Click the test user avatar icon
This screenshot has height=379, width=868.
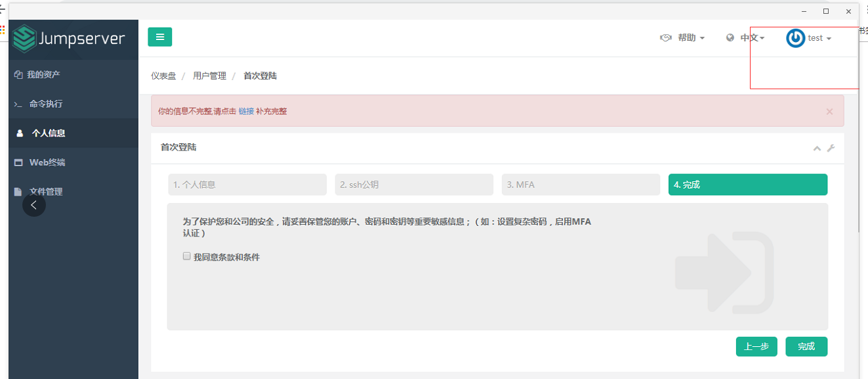coord(795,37)
